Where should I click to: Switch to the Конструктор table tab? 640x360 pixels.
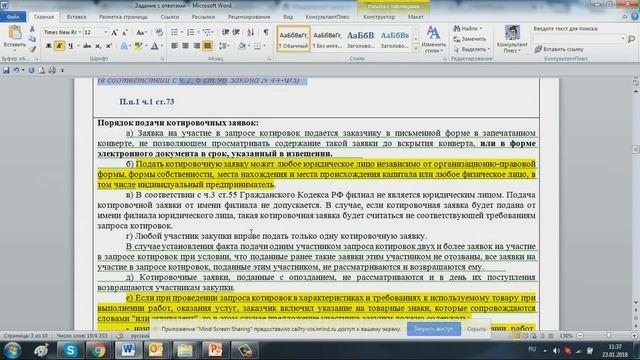(379, 17)
